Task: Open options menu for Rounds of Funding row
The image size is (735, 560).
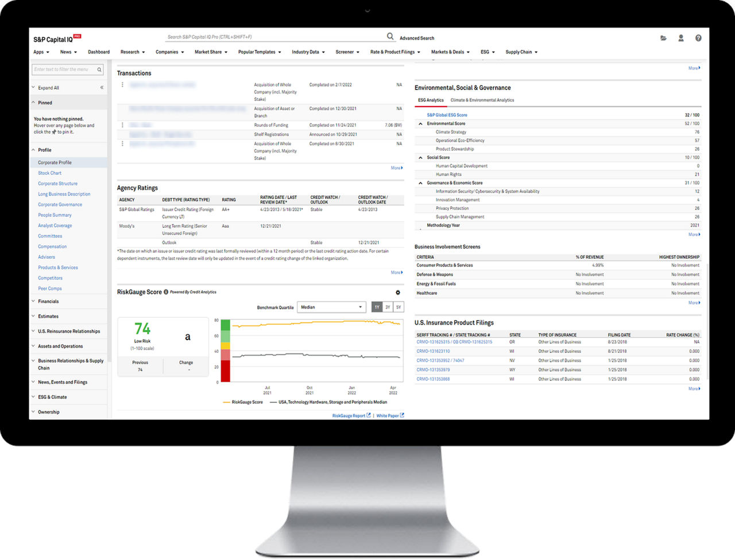Action: click(x=122, y=125)
